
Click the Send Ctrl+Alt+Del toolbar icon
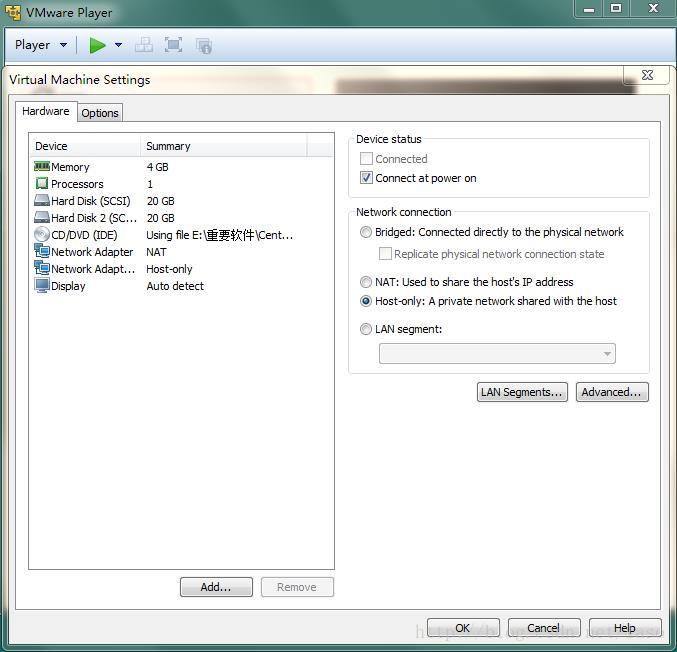[x=144, y=45]
